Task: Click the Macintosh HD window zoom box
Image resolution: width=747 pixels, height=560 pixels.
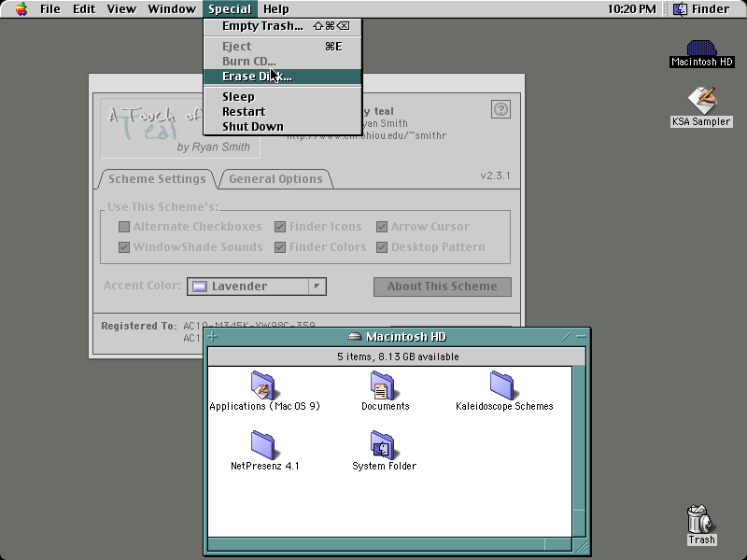Action: coord(566,337)
